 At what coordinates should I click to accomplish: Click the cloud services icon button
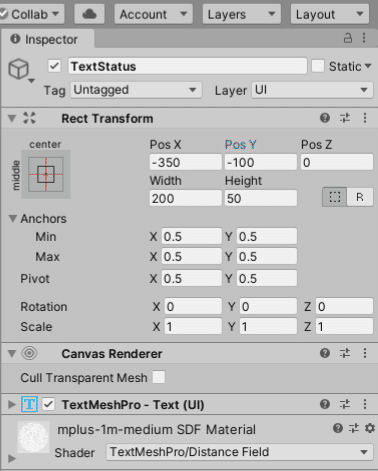coord(89,14)
